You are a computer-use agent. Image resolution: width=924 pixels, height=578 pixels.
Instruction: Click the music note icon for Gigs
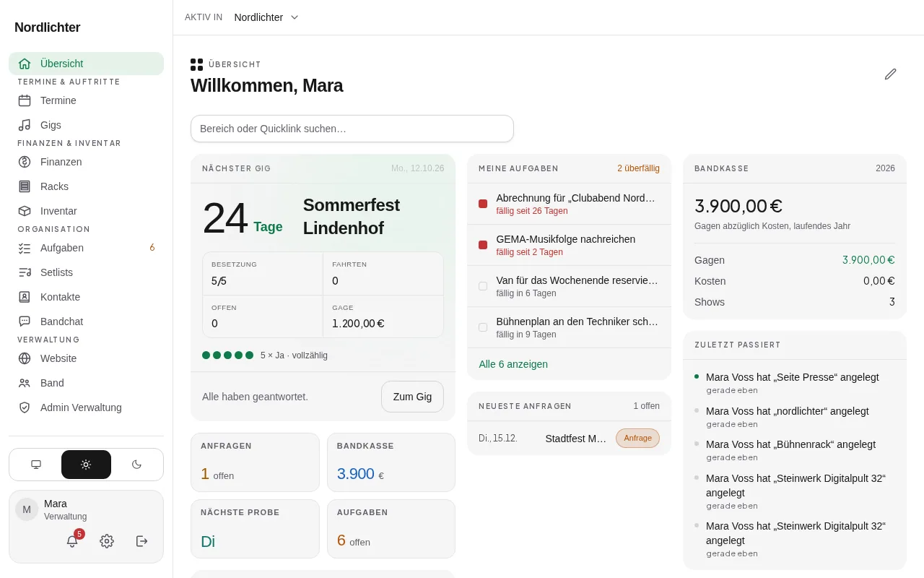[25, 125]
